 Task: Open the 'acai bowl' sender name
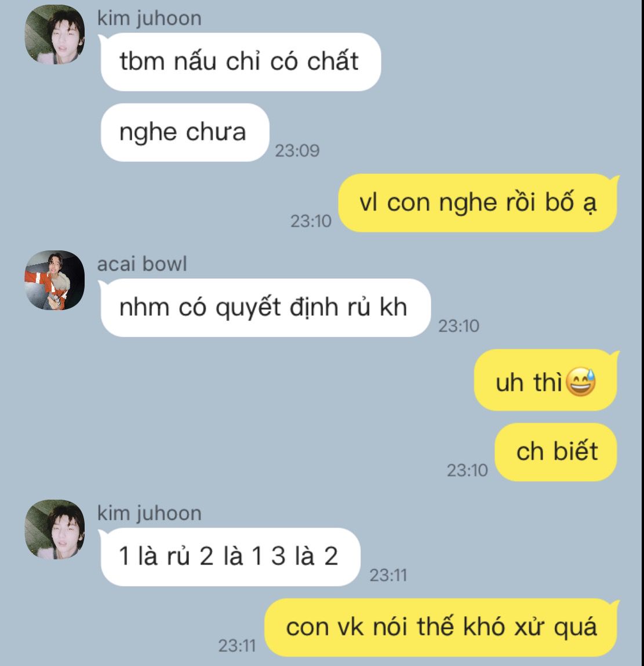point(142,264)
